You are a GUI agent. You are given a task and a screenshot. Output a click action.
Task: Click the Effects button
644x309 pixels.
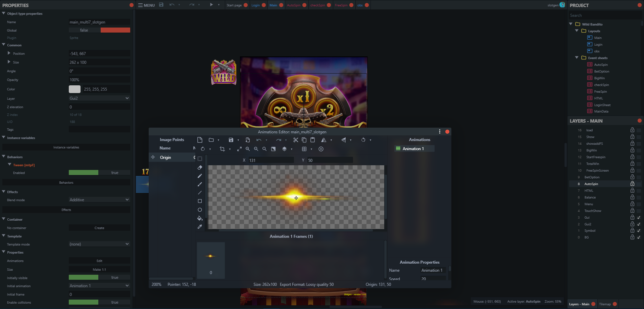point(66,210)
